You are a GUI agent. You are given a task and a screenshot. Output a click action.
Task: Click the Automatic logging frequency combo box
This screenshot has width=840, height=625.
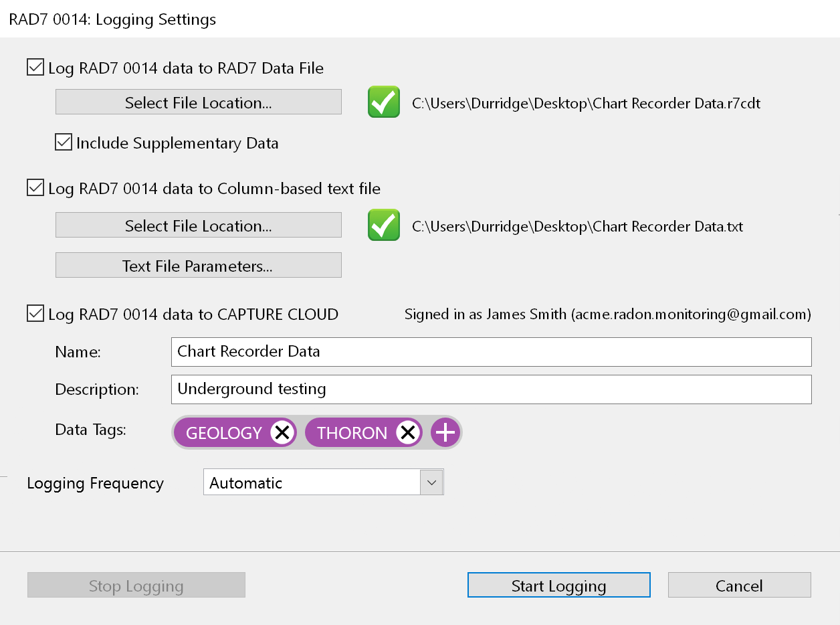coord(312,482)
